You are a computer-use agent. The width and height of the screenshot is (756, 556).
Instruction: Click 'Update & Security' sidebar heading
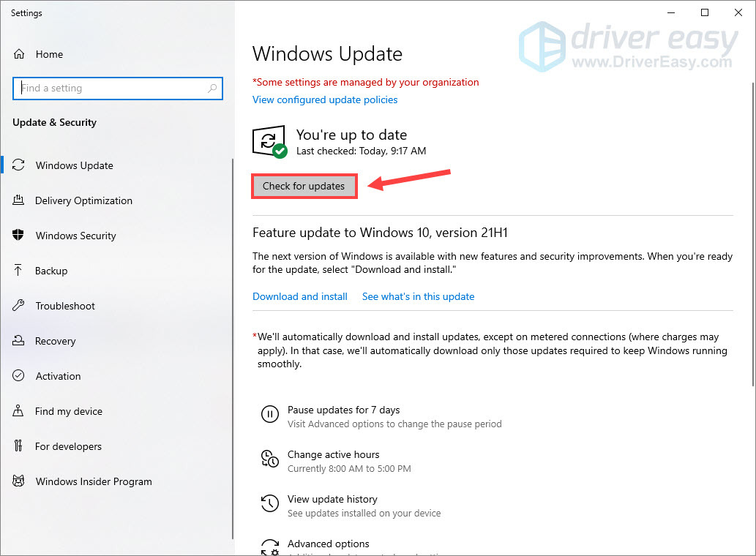point(54,122)
